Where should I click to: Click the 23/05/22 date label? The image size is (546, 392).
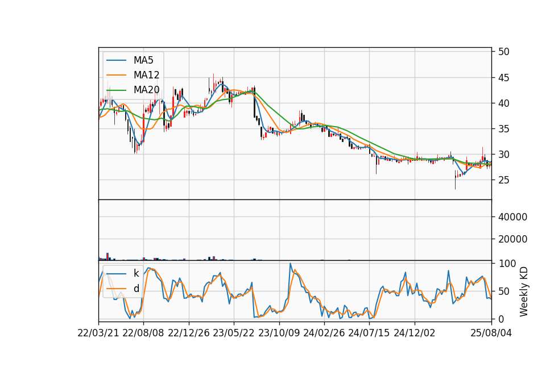(x=234, y=333)
